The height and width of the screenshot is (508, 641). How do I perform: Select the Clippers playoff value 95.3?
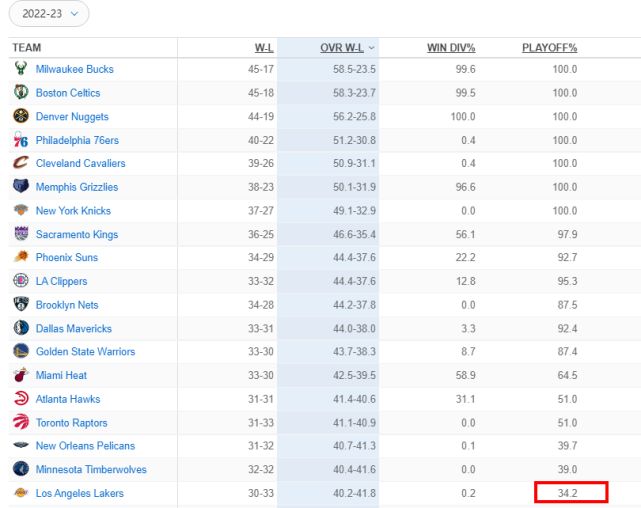pos(567,281)
